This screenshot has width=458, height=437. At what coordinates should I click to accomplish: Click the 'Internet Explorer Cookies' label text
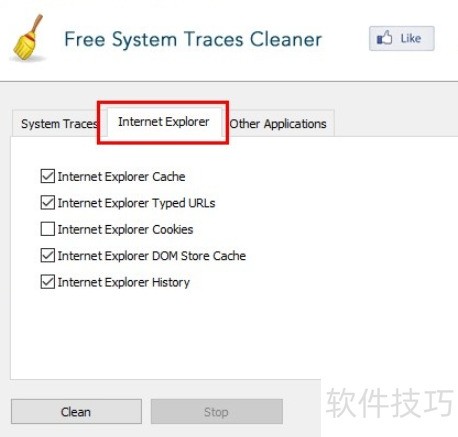125,229
